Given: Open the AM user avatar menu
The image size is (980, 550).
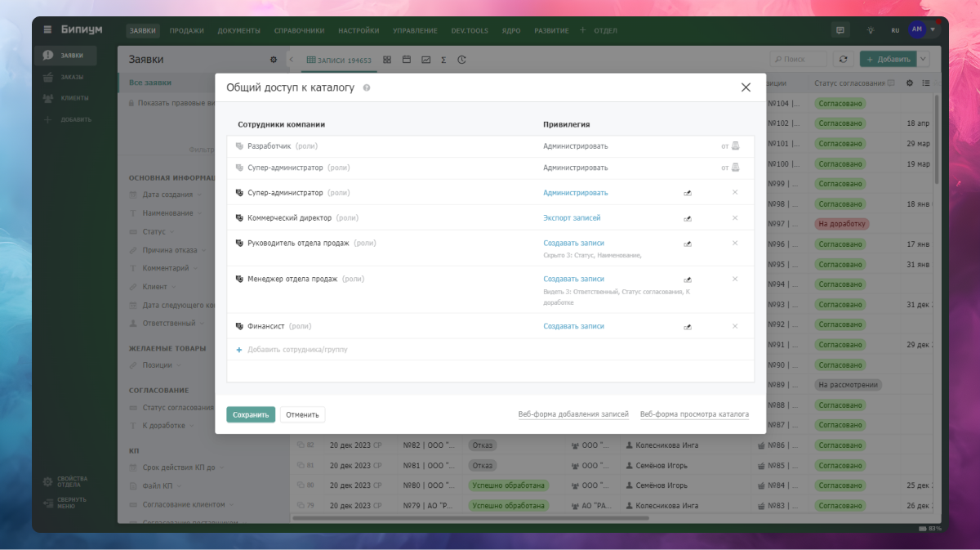Looking at the screenshot, I should tap(916, 29).
